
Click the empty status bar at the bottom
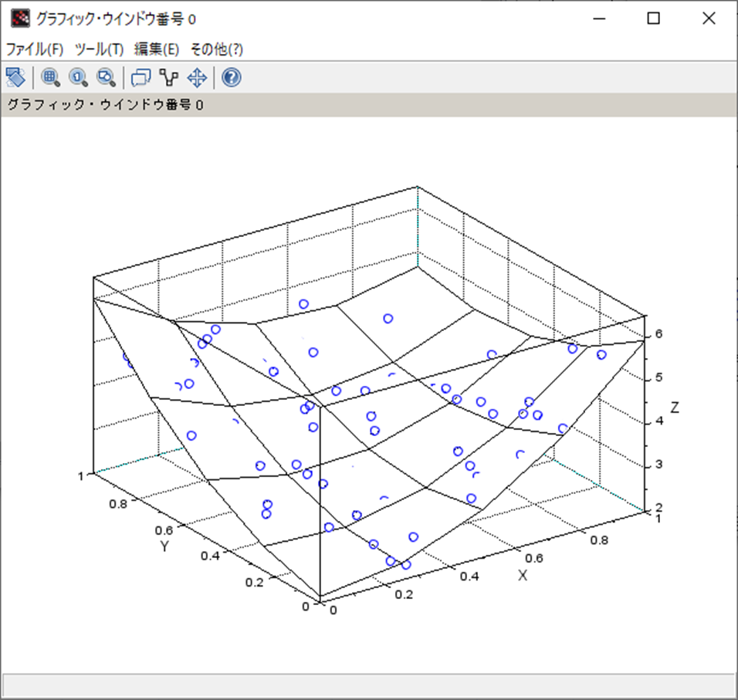pyautogui.click(x=369, y=681)
